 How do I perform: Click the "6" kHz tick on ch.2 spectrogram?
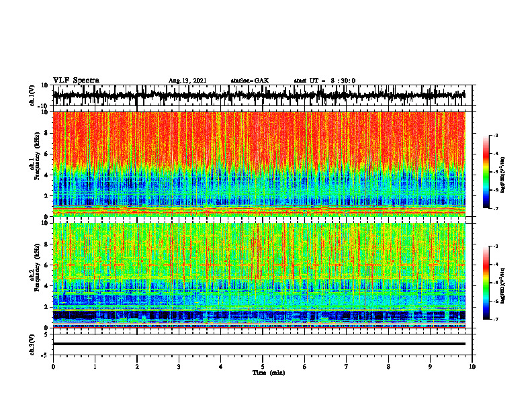coord(46,265)
